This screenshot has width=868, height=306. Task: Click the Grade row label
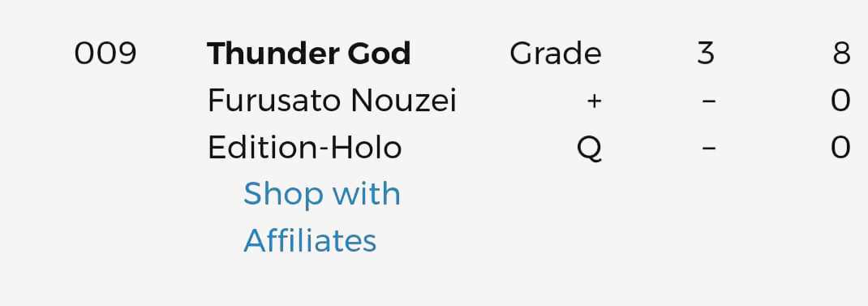555,54
